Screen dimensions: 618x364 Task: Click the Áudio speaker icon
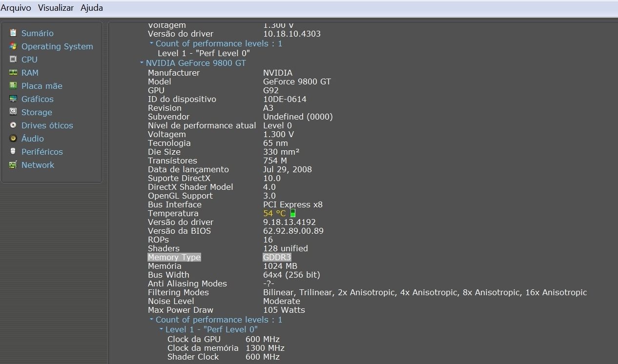(13, 139)
